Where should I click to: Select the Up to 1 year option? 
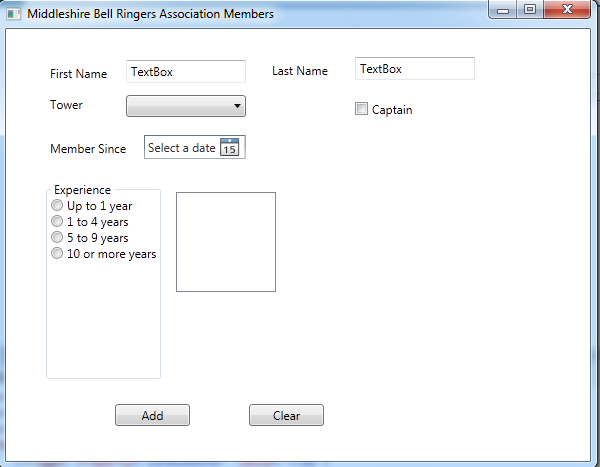(57, 205)
